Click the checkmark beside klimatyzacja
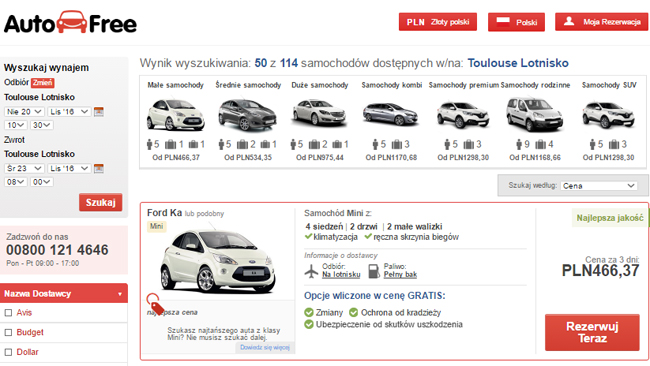Viewport: 650px width, 366px height. (308, 237)
